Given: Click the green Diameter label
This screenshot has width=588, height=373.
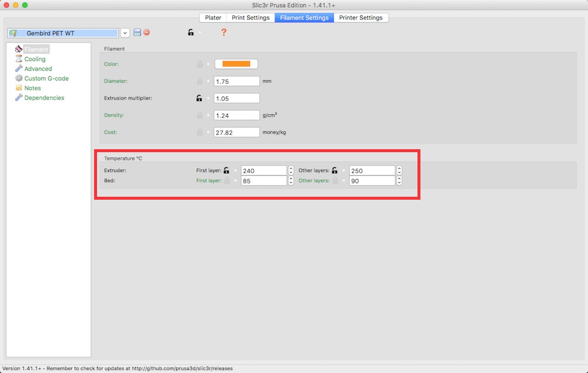Looking at the screenshot, I should pos(115,81).
